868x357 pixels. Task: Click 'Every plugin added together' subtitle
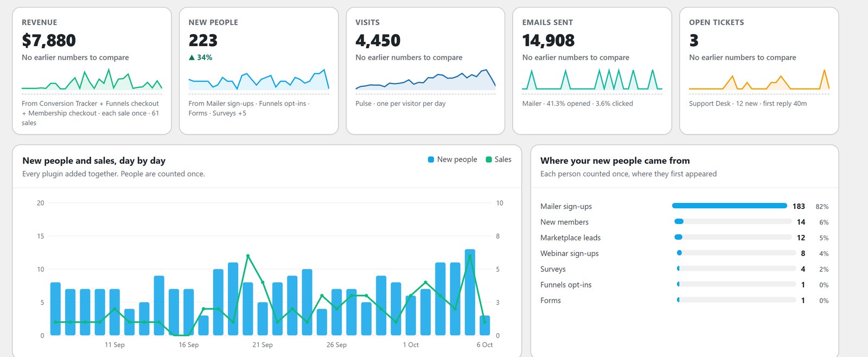[x=113, y=174]
